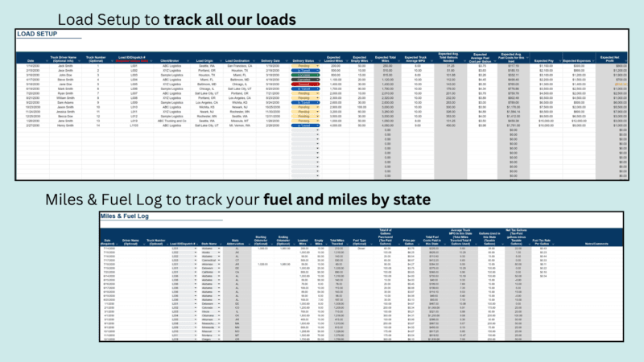Open the Fuel Type column filter
Image resolution: width=644 pixels, height=362 pixels.
(369, 245)
